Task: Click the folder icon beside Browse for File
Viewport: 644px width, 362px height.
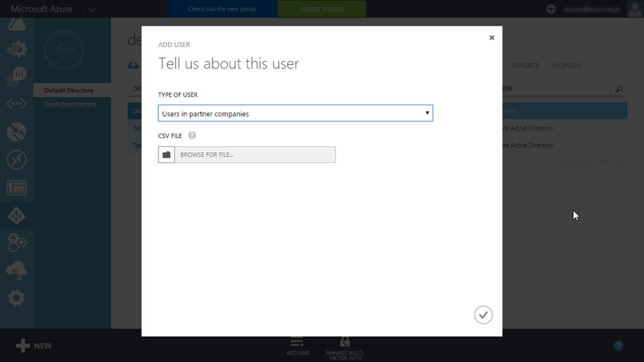Action: [x=167, y=155]
